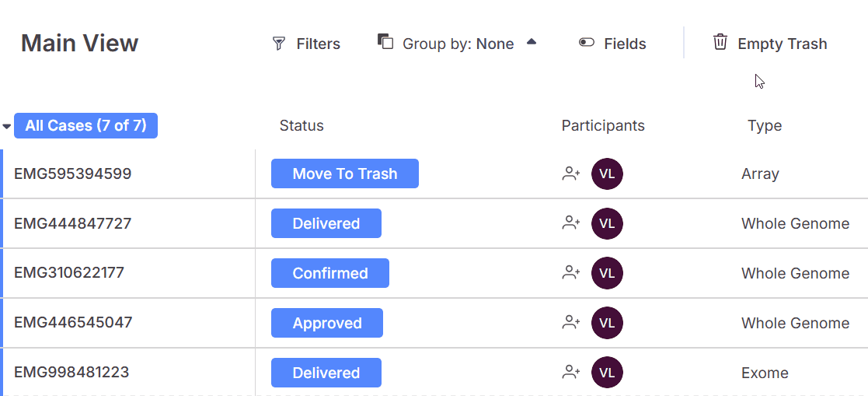The image size is (868, 396).
Task: Expand the Group by: None arrow
Action: [532, 42]
